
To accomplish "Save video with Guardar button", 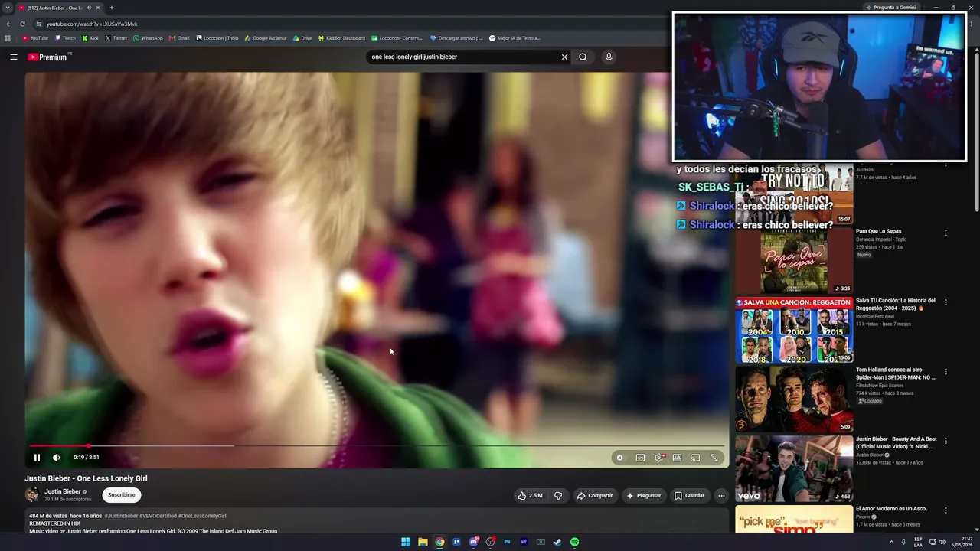I will 689,495.
